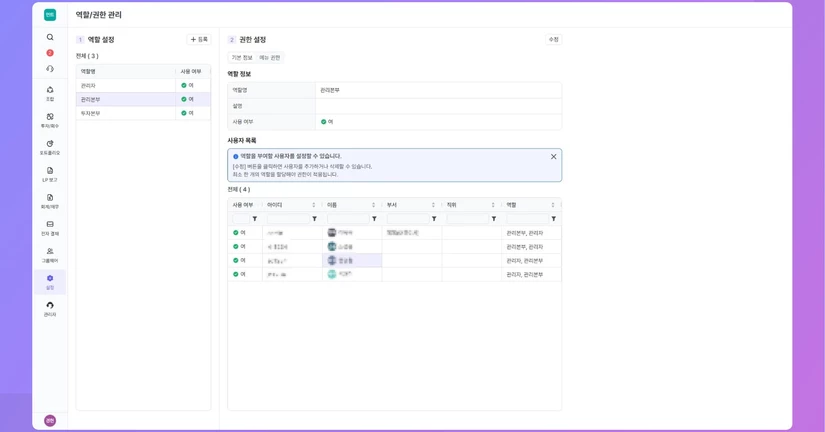This screenshot has width=825, height=432.
Task: Click the headset support icon
Action: (50, 68)
